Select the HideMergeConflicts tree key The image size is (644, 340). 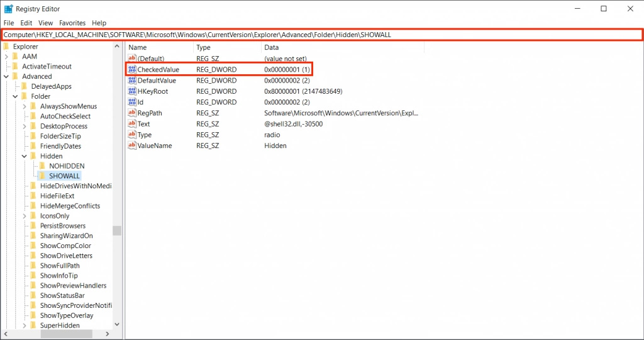[x=70, y=205]
